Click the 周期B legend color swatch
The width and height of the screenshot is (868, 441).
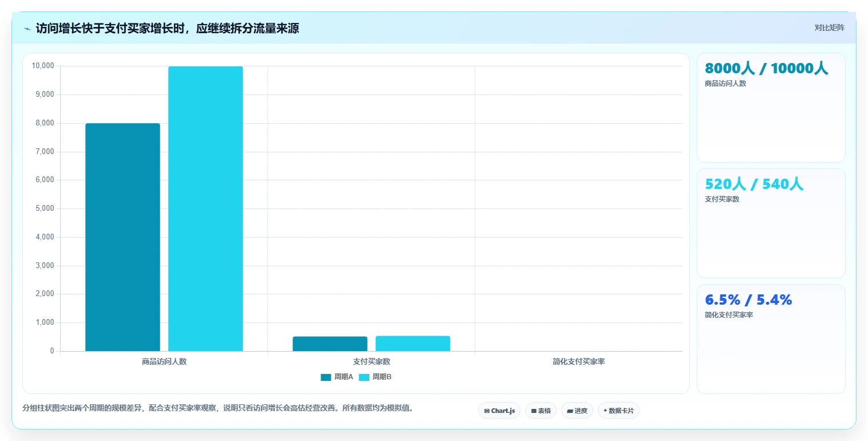pos(364,377)
